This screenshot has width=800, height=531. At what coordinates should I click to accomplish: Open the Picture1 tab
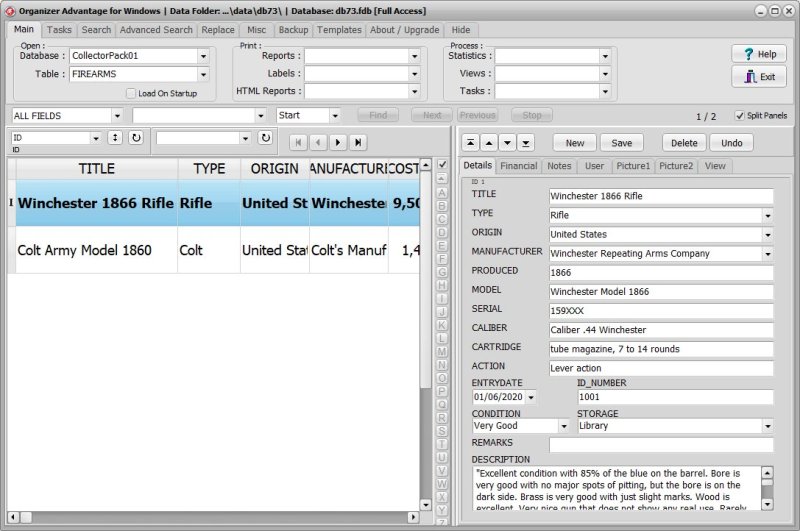633,166
